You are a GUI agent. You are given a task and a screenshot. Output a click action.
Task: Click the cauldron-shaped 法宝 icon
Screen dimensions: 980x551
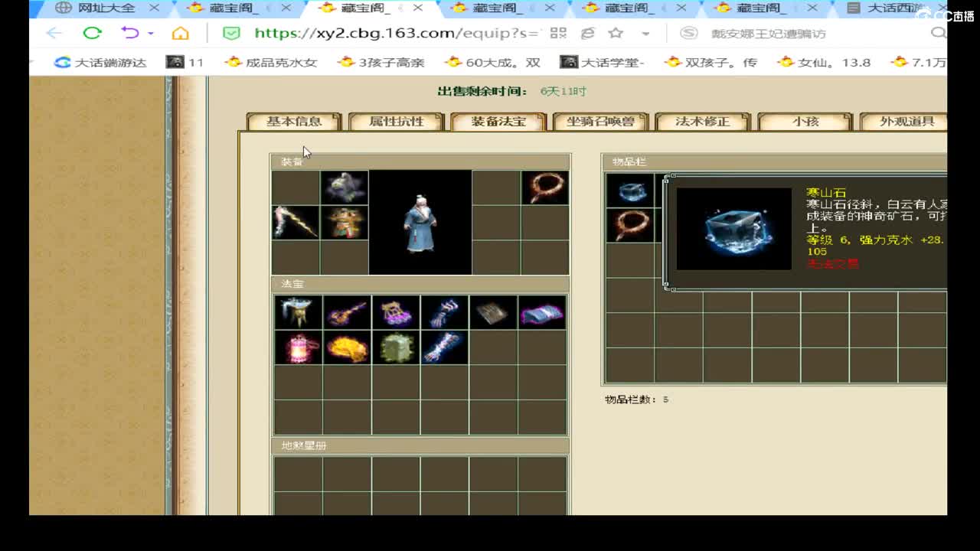coord(298,313)
